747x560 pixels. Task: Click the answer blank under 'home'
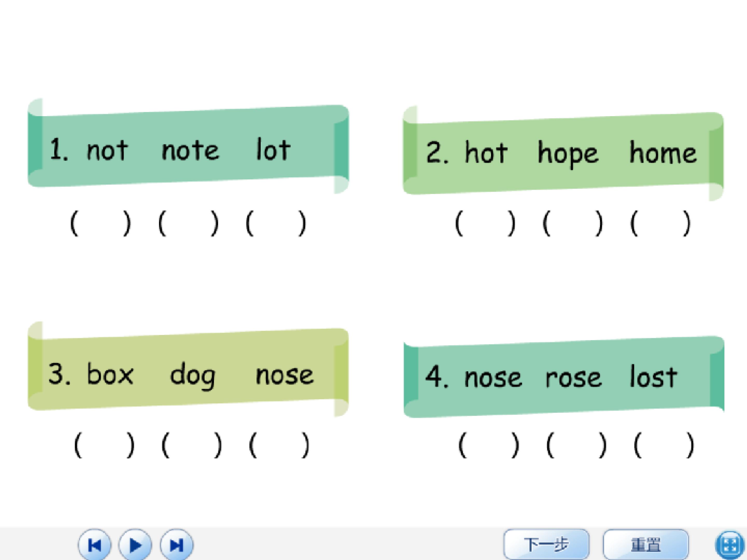tap(661, 223)
